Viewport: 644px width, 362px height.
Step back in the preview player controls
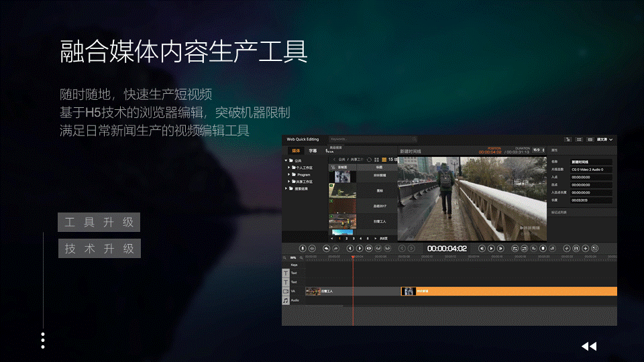[x=482, y=248]
